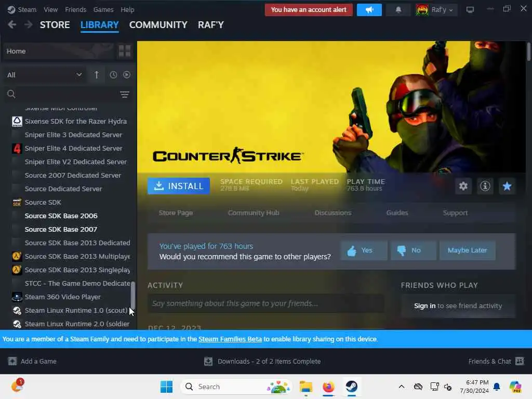
Task: Open the Windows Start button
Action: point(166,387)
